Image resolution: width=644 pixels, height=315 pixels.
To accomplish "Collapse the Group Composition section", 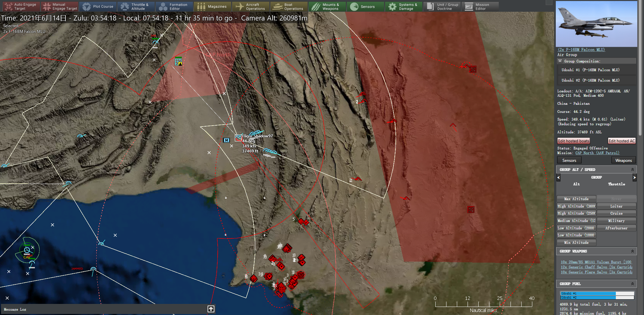I will tap(560, 61).
